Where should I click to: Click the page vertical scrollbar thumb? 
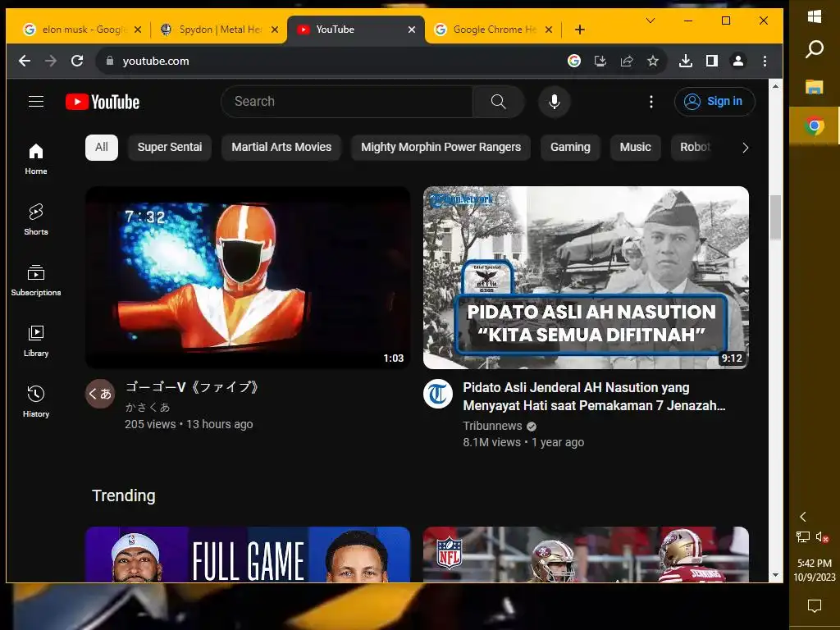[775, 217]
